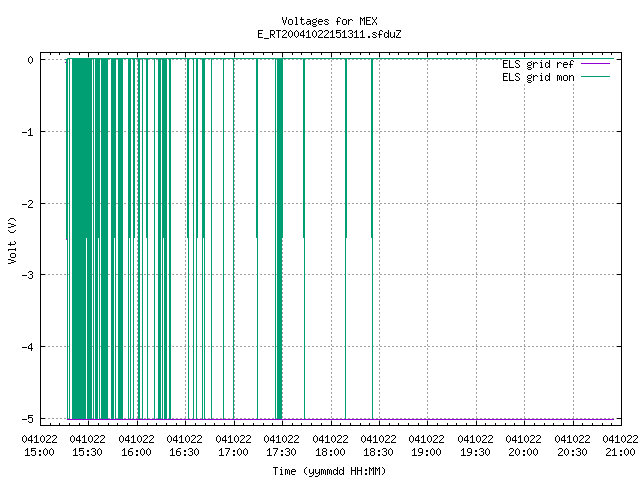Click the x-axis tick label 15:00
The width and height of the screenshot is (640, 480).
[39, 452]
